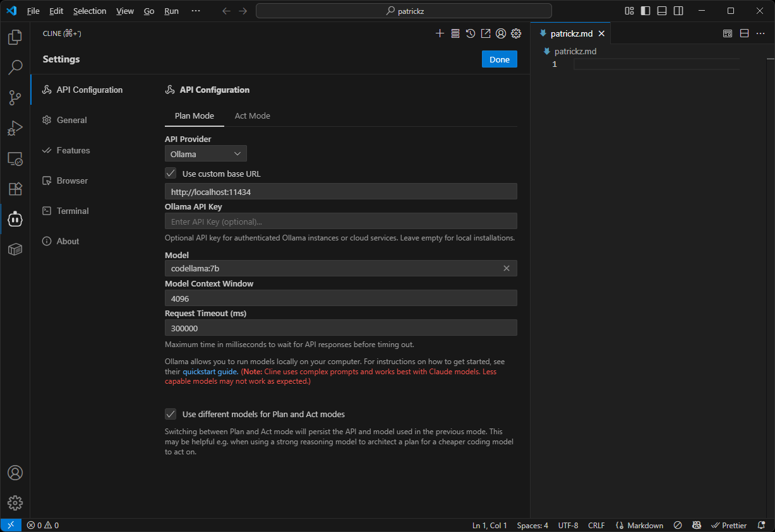Screen dimensions: 775x532
Task: Open notifications bell in status bar
Action: click(x=761, y=525)
